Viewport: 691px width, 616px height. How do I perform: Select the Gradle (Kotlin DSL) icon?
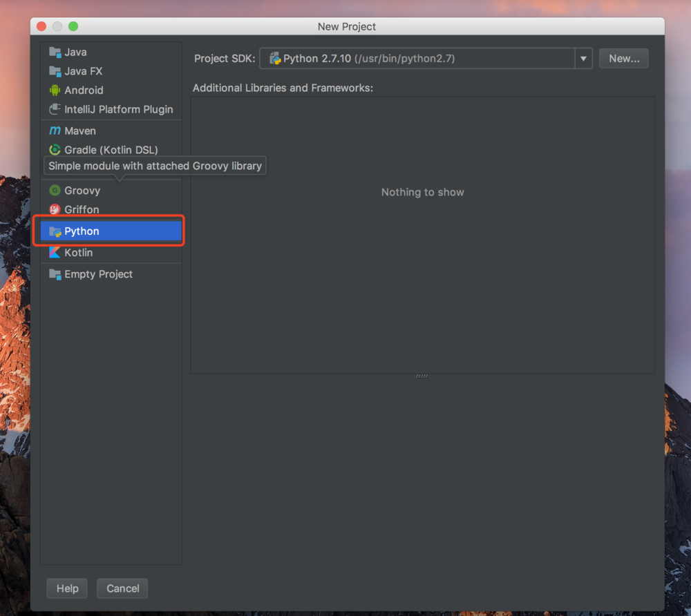(55, 150)
